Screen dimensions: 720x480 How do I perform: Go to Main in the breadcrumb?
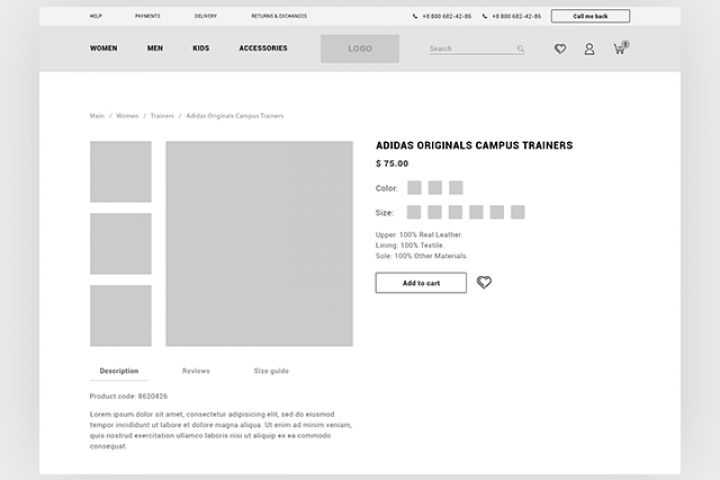point(97,116)
